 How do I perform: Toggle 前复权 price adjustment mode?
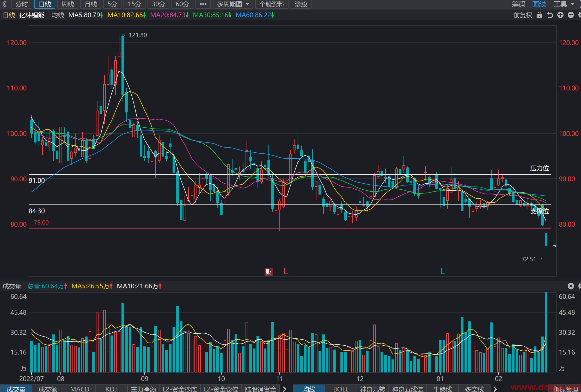pyautogui.click(x=523, y=15)
